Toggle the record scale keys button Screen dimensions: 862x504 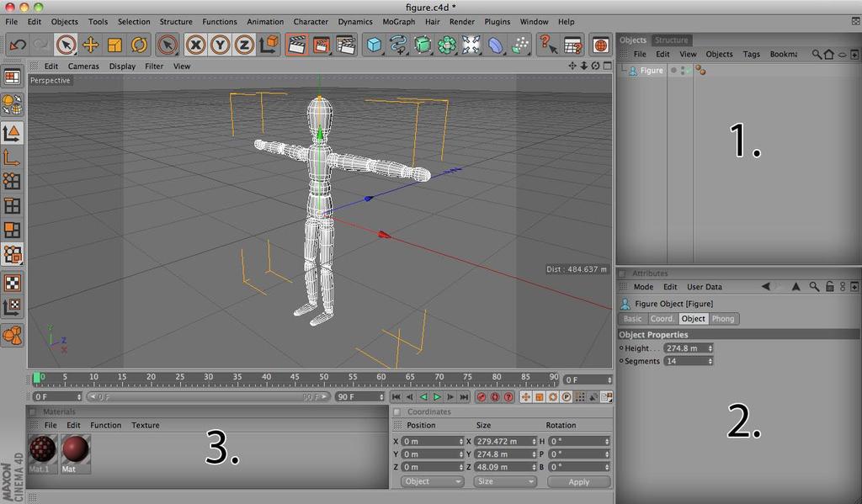[x=540, y=397]
